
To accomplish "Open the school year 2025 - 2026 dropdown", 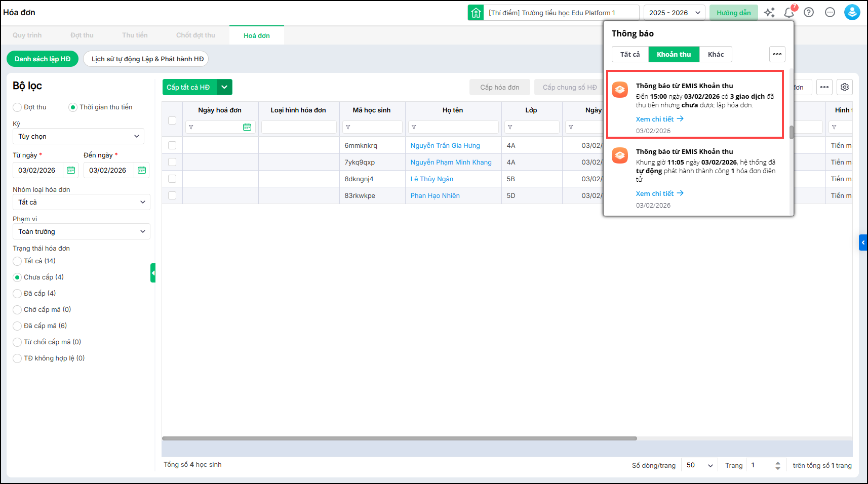I will [674, 13].
